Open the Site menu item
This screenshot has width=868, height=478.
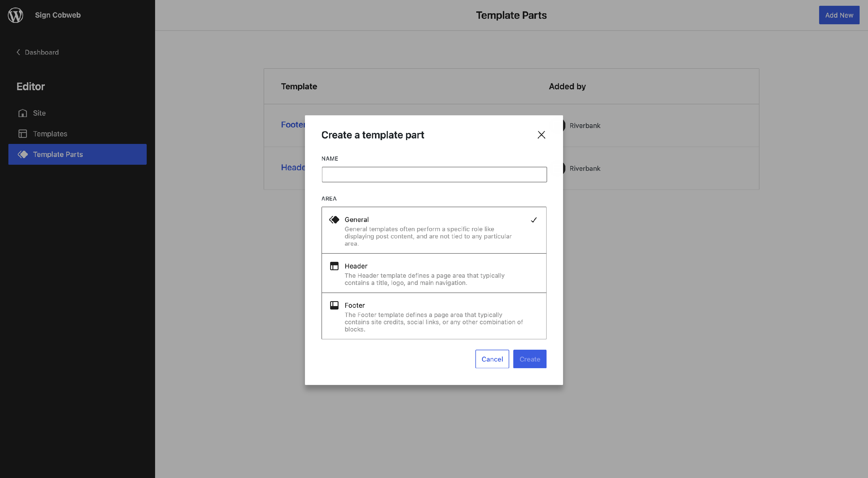pyautogui.click(x=39, y=113)
